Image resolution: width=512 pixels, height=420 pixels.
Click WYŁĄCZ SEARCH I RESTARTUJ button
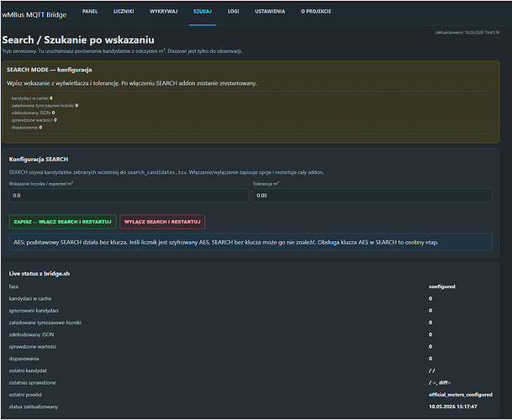(x=162, y=222)
